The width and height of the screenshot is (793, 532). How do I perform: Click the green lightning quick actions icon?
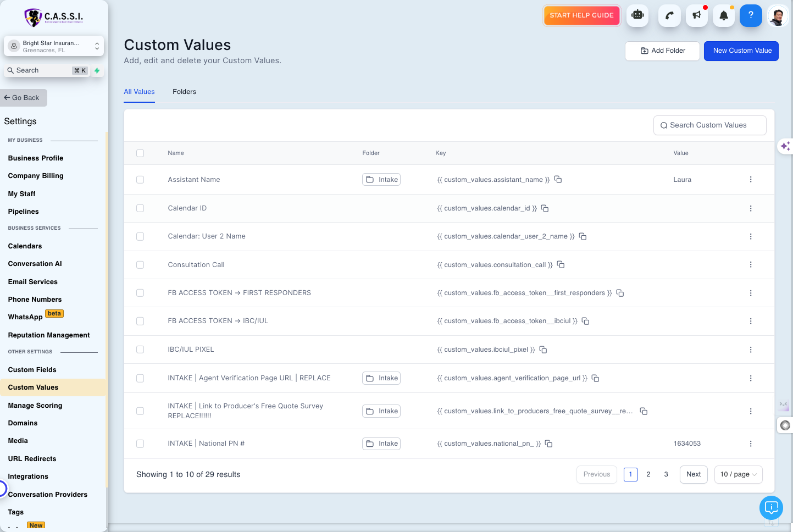click(97, 70)
